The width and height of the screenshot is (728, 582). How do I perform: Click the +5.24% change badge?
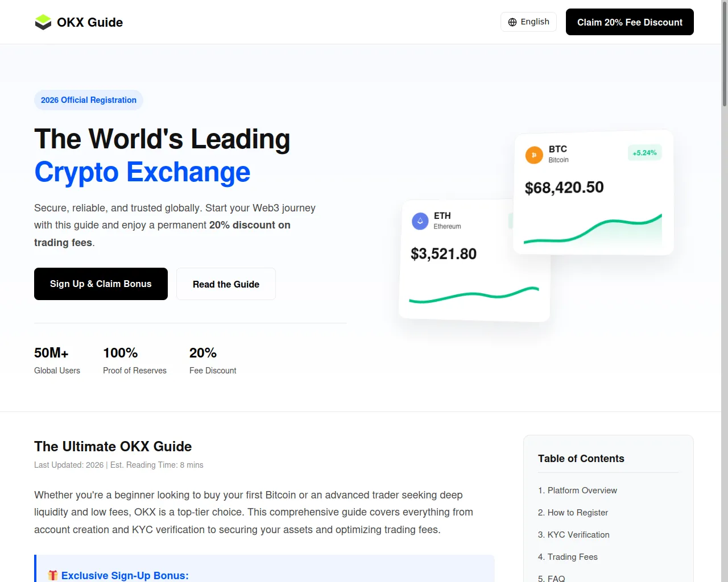[644, 153]
